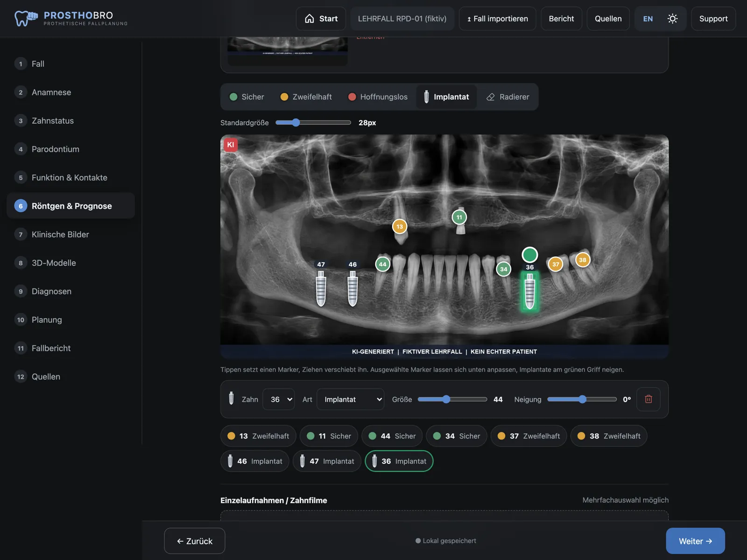Image resolution: width=747 pixels, height=560 pixels.
Task: Choose the Zweifelhaft marker type
Action: [x=306, y=97]
